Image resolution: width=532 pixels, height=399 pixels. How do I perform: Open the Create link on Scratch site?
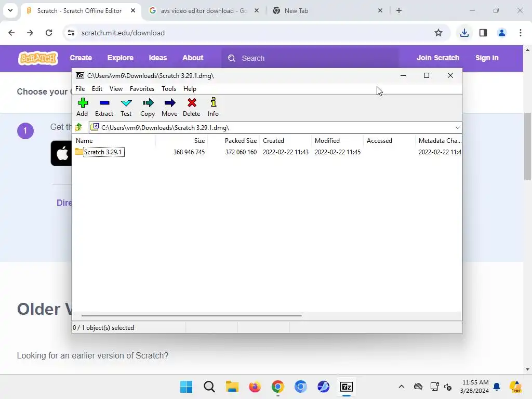click(81, 58)
